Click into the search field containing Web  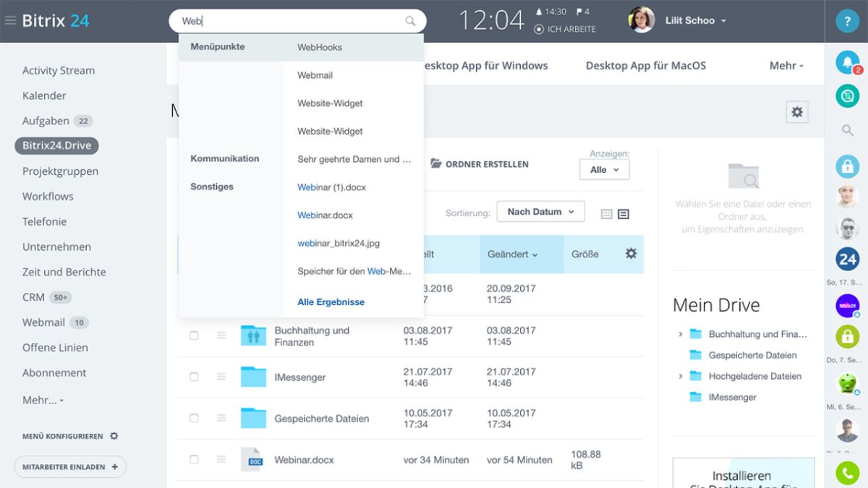[x=289, y=21]
